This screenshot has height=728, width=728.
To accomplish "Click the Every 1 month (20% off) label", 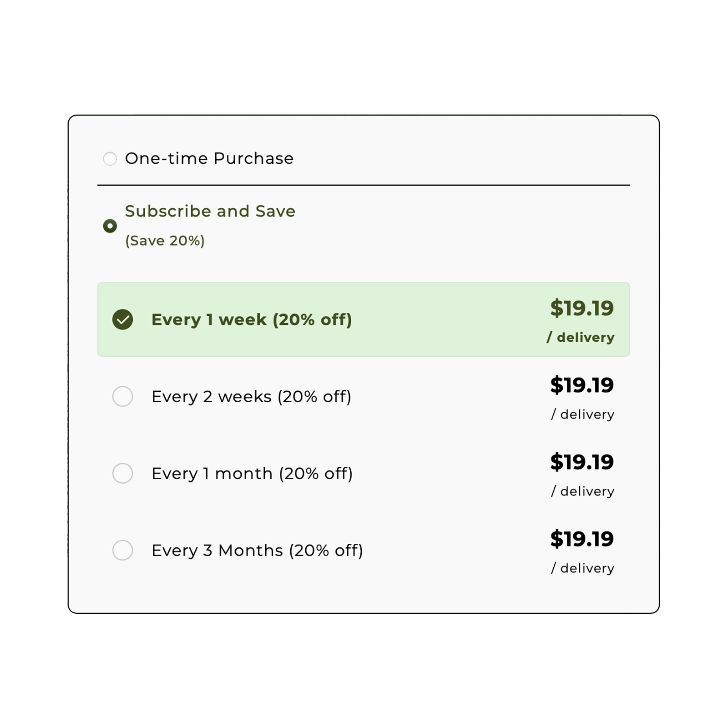I will pos(252,473).
